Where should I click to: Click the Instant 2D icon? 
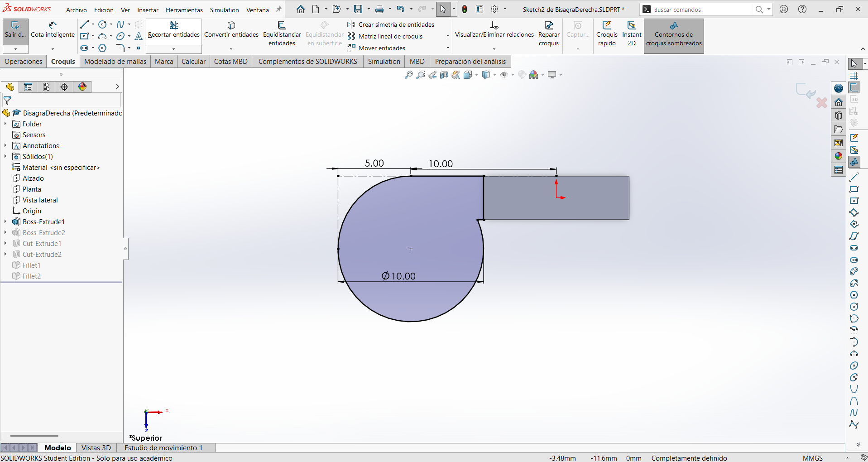[632, 34]
